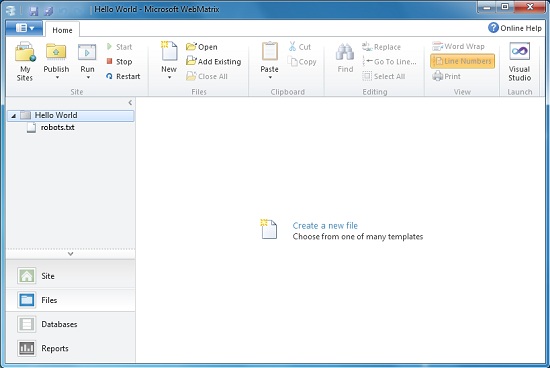This screenshot has height=368, width=550.
Task: Stop the site with Stop button
Action: (119, 62)
